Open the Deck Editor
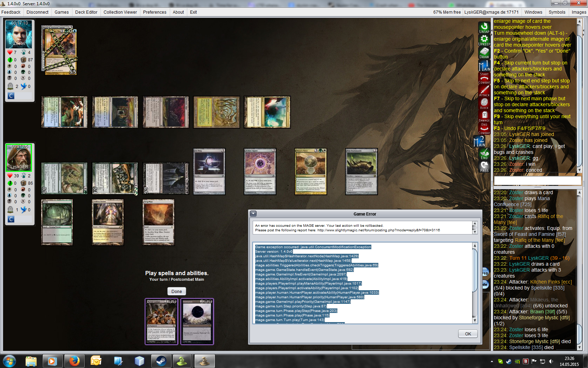588x368 pixels. click(x=86, y=12)
